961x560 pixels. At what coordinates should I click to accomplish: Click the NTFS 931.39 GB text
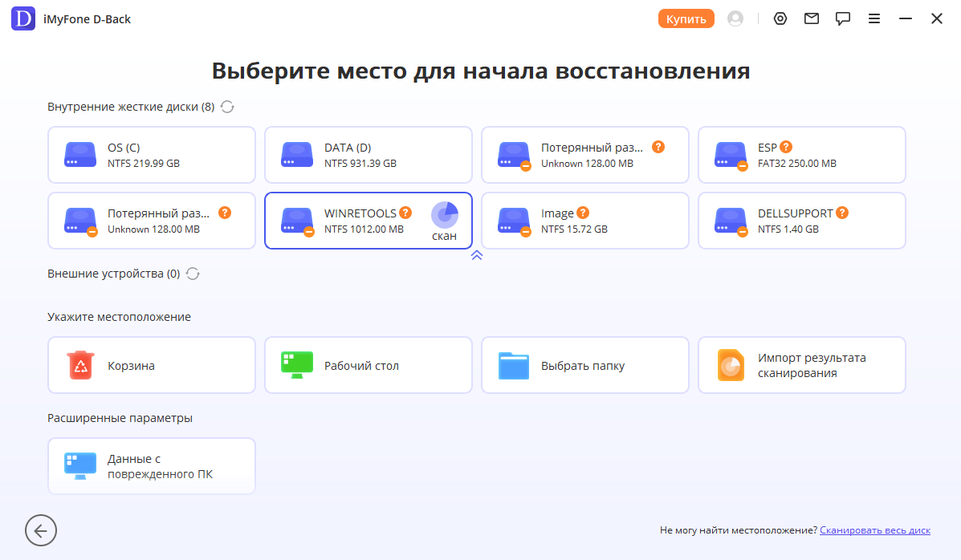pos(360,164)
